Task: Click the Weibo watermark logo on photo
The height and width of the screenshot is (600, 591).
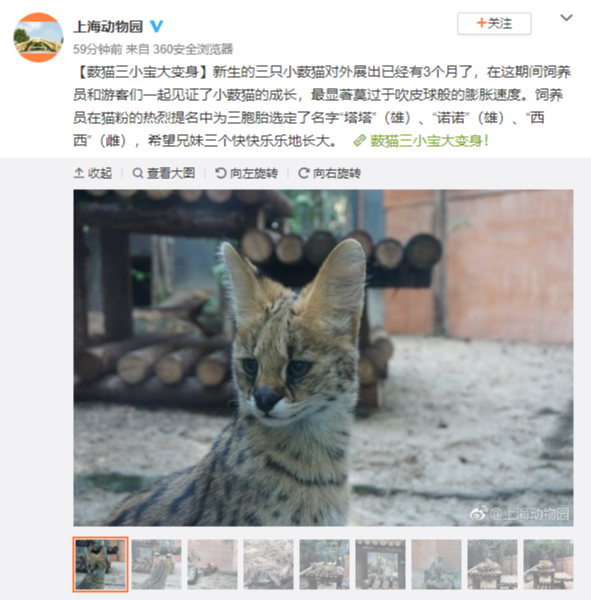Action: pyautogui.click(x=478, y=513)
